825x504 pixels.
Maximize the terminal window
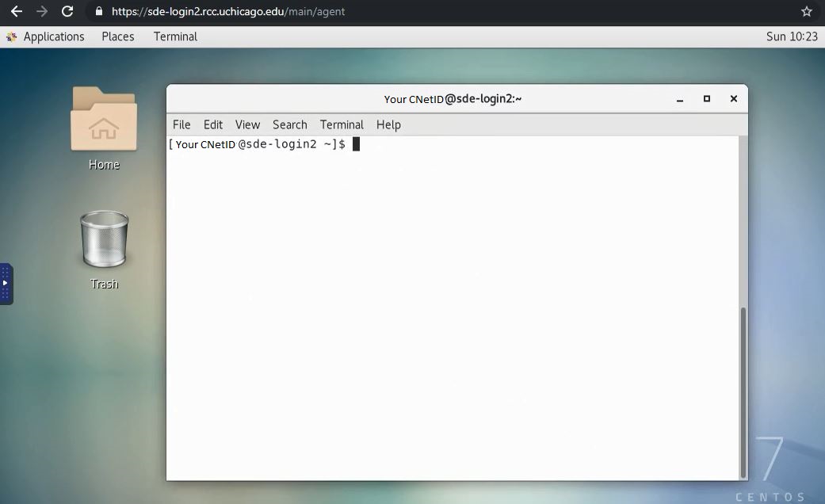pyautogui.click(x=707, y=98)
